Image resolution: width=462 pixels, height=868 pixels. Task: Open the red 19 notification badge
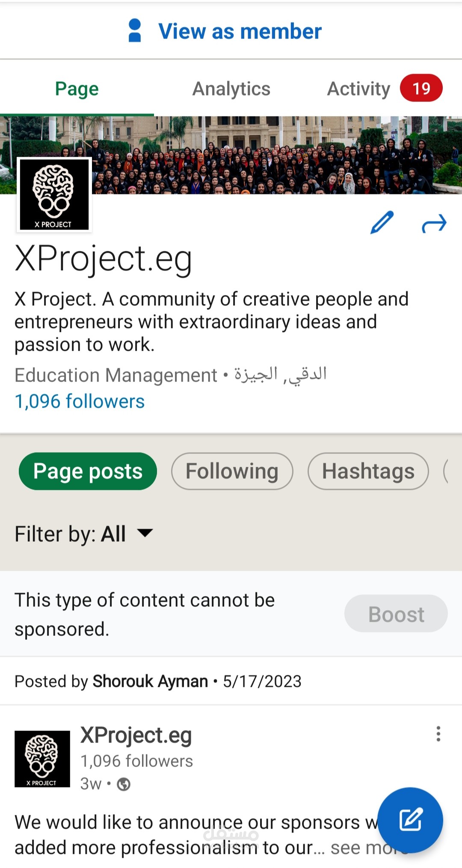tap(421, 88)
